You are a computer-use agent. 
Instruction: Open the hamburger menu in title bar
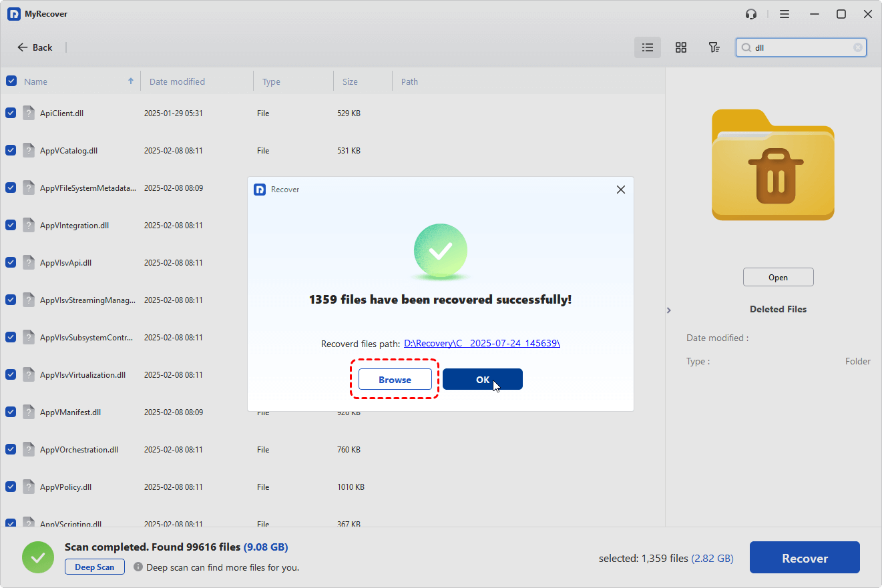pyautogui.click(x=785, y=14)
